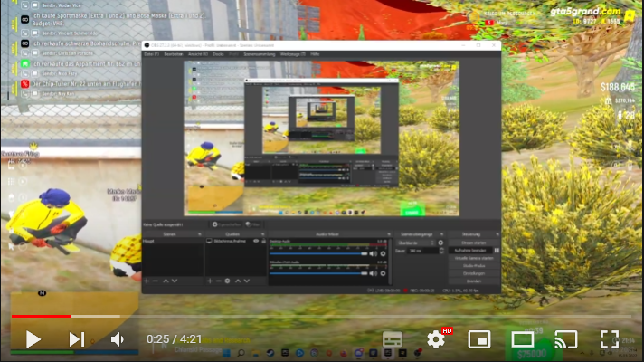This screenshot has height=362, width=644.
Task: Move scene down arrow
Action: coord(175,281)
